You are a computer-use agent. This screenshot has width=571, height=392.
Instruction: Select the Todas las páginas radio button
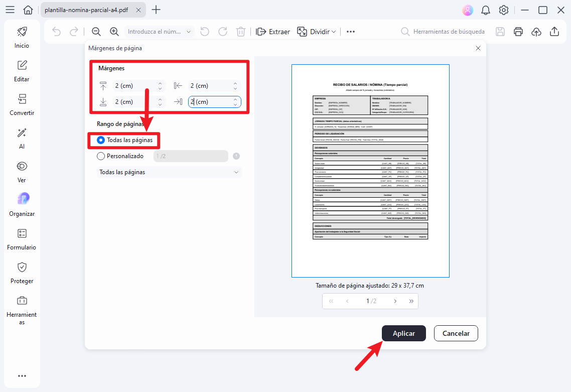point(100,140)
